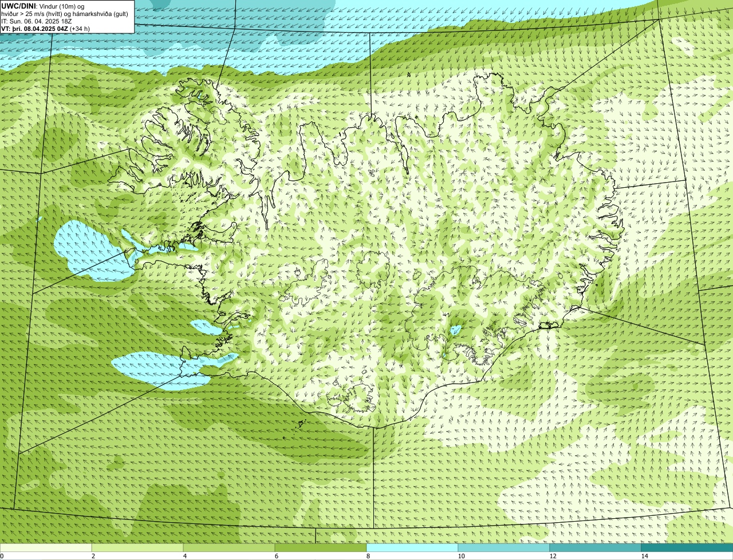Click the "8" tick label on color scale
Image resolution: width=733 pixels, height=560 pixels.
368,556
